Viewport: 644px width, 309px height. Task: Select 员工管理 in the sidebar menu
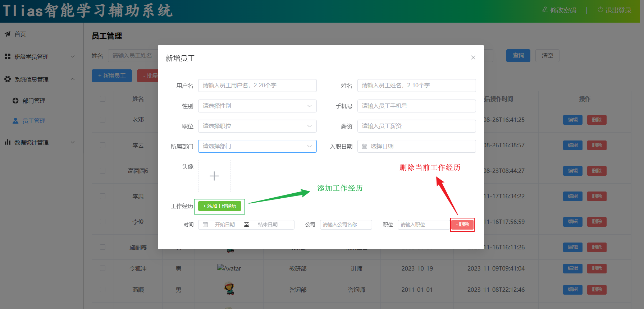pos(34,121)
